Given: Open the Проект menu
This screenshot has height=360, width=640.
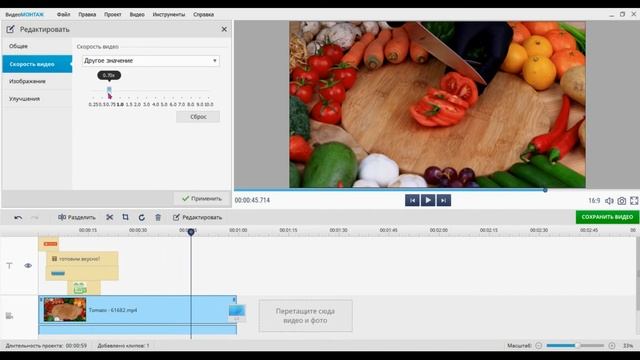Looking at the screenshot, I should 112,14.
